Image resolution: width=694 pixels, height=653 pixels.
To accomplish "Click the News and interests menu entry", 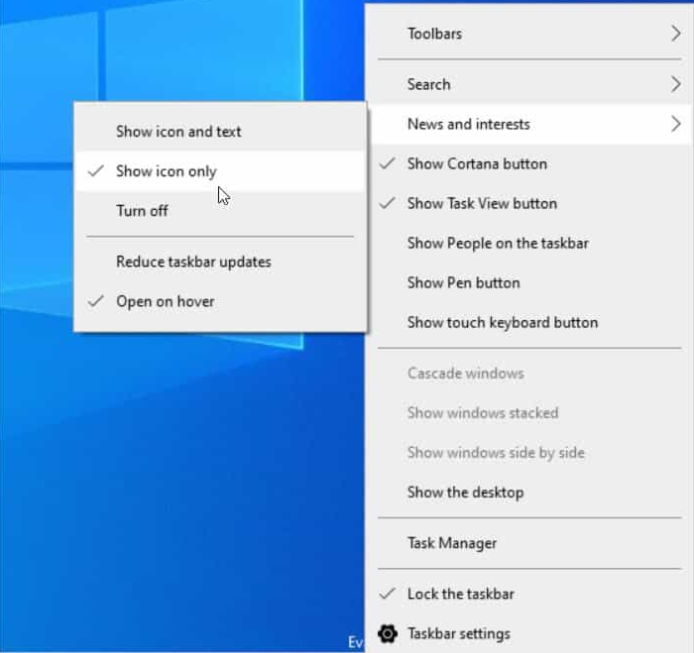I will (x=468, y=124).
